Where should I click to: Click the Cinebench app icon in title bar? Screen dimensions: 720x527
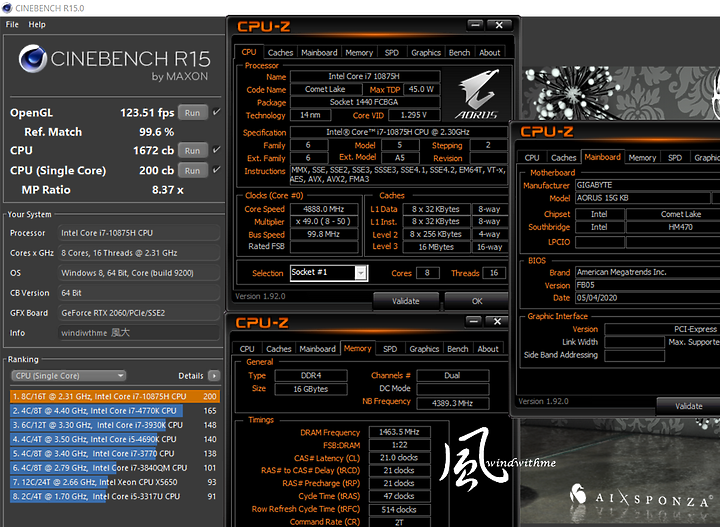pyautogui.click(x=6, y=8)
